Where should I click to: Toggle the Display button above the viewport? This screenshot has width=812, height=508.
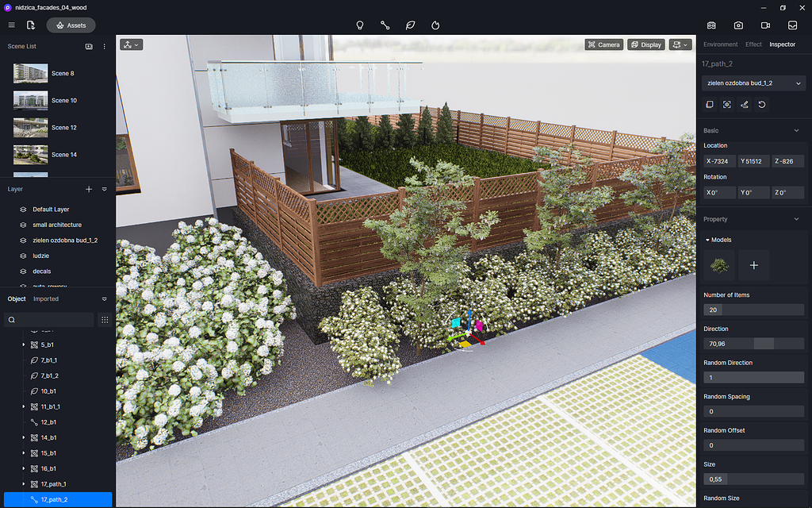point(645,44)
